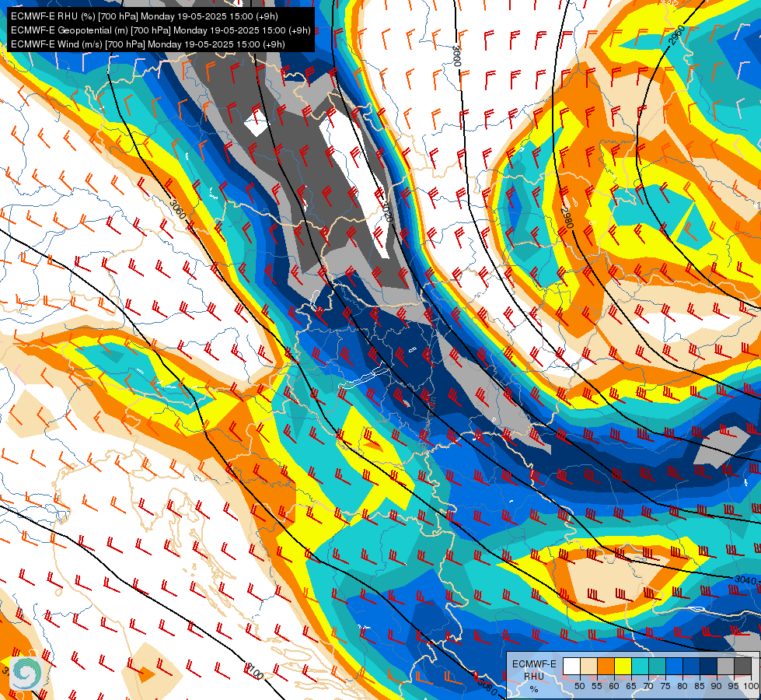
Task: Click the swirl logo icon in corner
Action: point(25,673)
